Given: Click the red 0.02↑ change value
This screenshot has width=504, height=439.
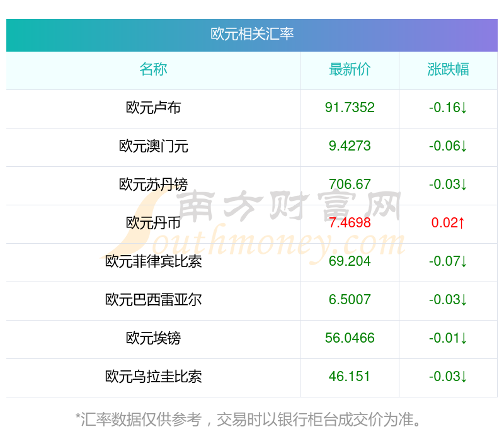Looking at the screenshot, I should coord(448,223).
